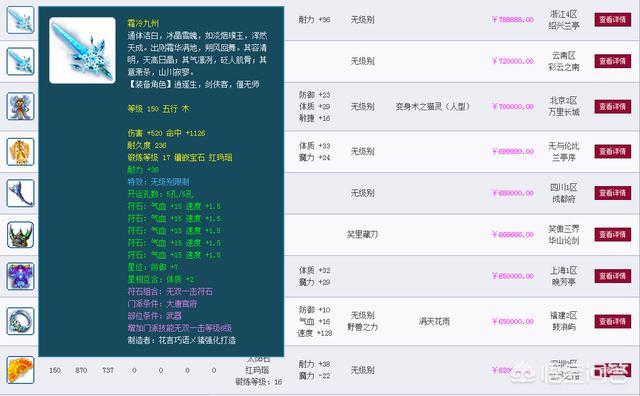640x396 pixels.
Task: View details of the ¥700000.00 万里长城 item
Action: click(612, 107)
